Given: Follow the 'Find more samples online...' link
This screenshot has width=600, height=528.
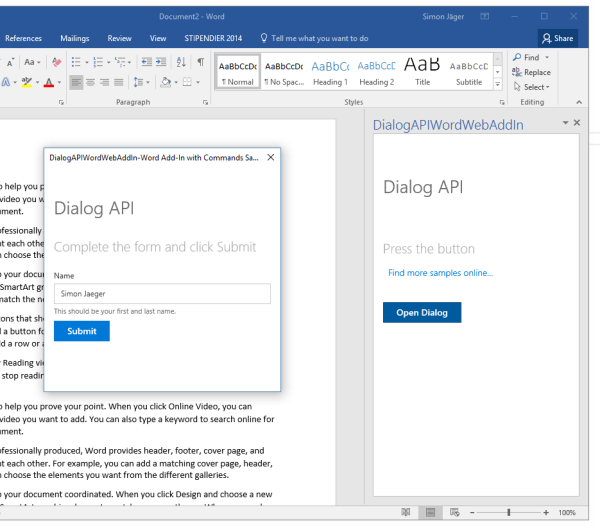Looking at the screenshot, I should click(x=440, y=273).
